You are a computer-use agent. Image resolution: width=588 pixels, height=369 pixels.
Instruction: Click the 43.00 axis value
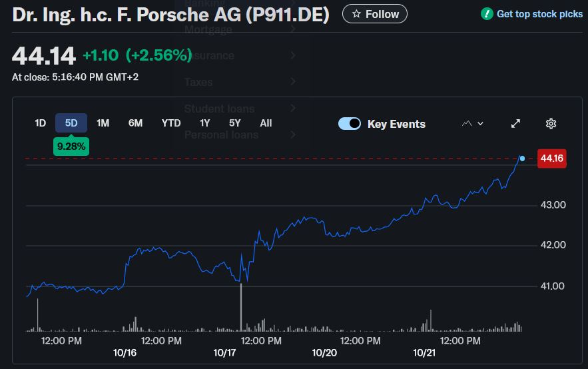click(x=553, y=205)
